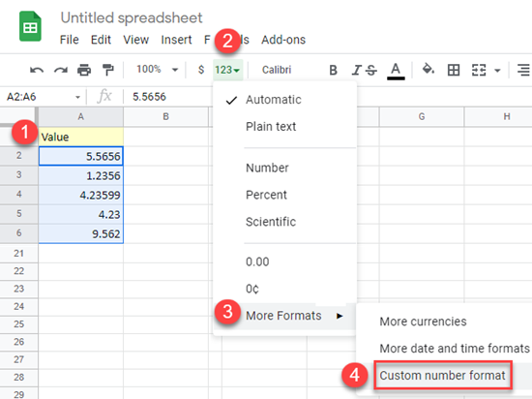Select column H header
Viewport: 532px width, 399px height.
[x=498, y=117]
